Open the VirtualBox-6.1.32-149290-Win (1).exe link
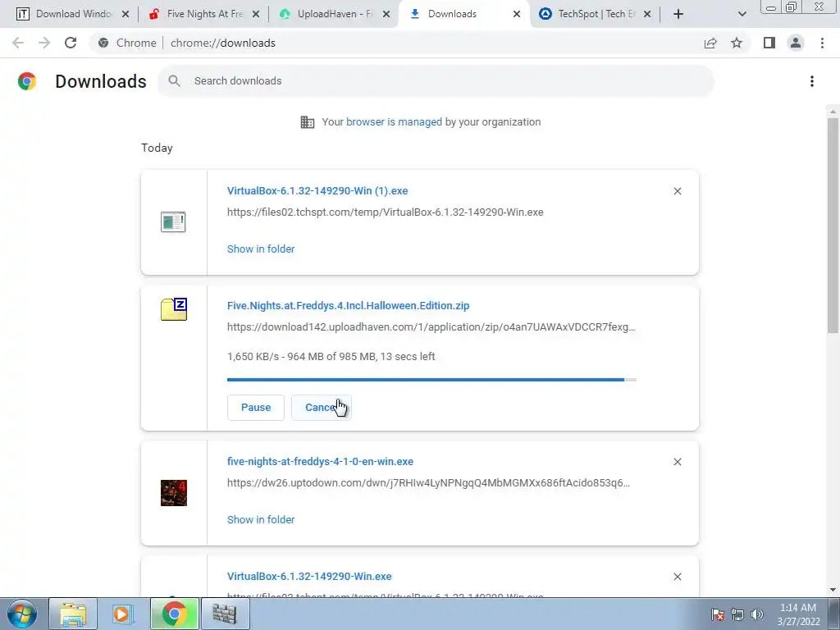This screenshot has width=840, height=630. click(x=317, y=190)
